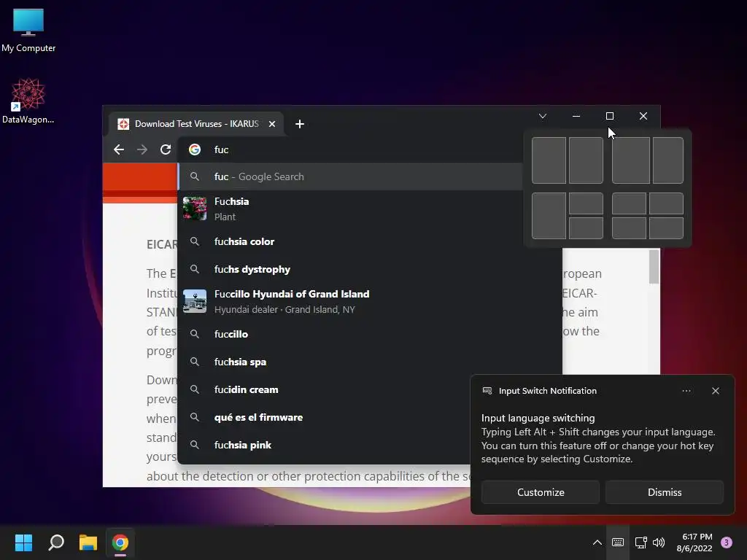Viewport: 747px width, 560px height.
Task: Click the maximize button on the Chrome window
Action: [609, 116]
